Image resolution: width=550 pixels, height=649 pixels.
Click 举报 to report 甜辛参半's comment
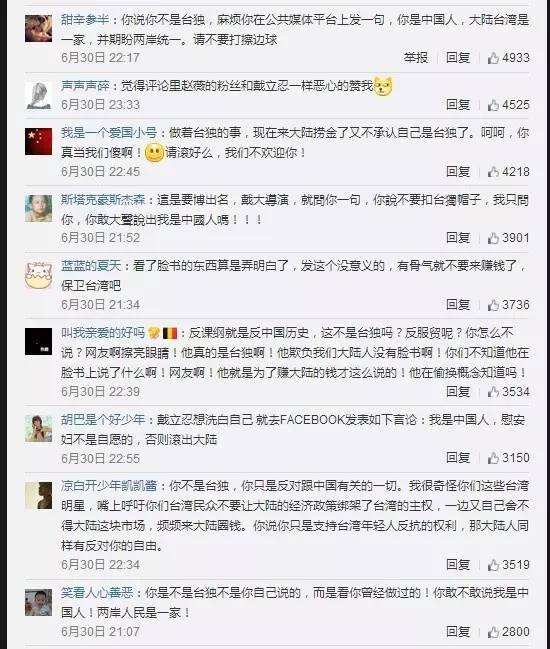coord(416,58)
